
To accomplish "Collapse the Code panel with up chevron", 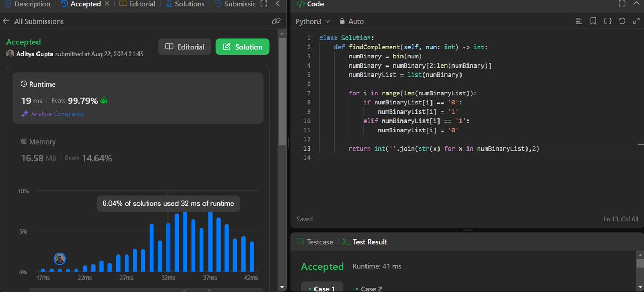I will [x=636, y=4].
